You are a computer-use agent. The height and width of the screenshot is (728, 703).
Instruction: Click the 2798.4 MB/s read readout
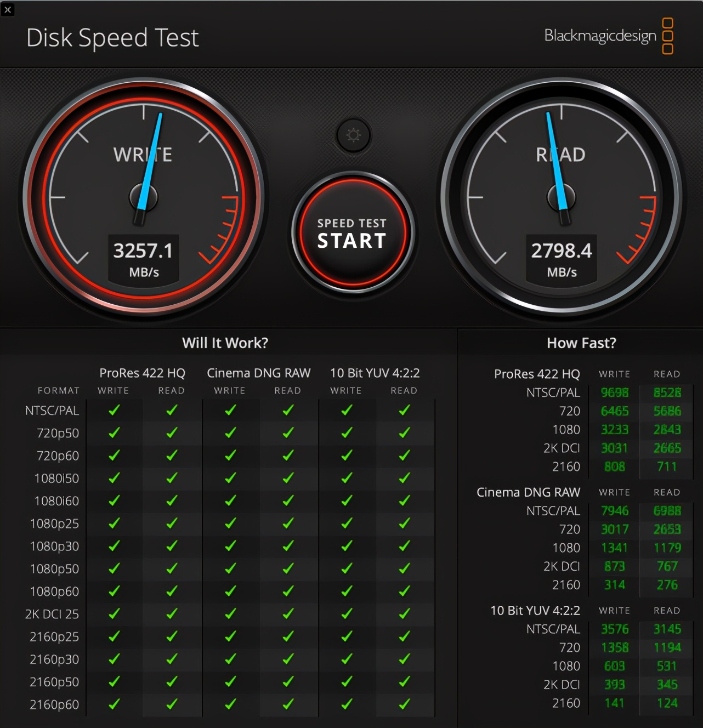click(562, 259)
